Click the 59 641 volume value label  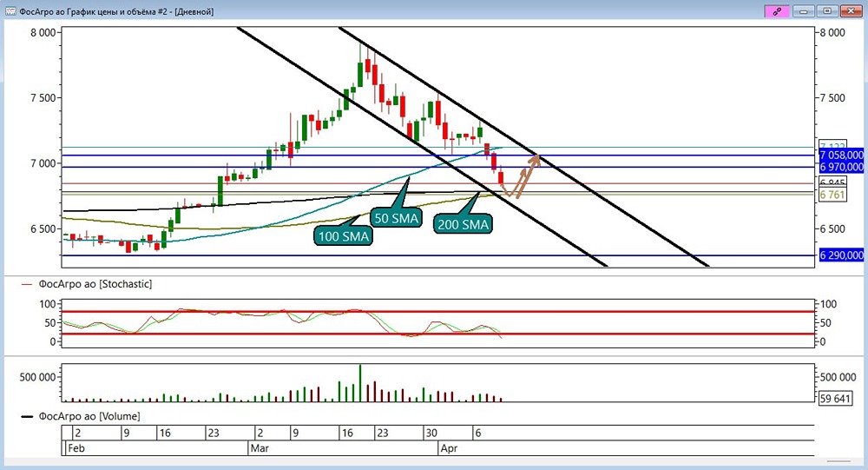click(835, 399)
